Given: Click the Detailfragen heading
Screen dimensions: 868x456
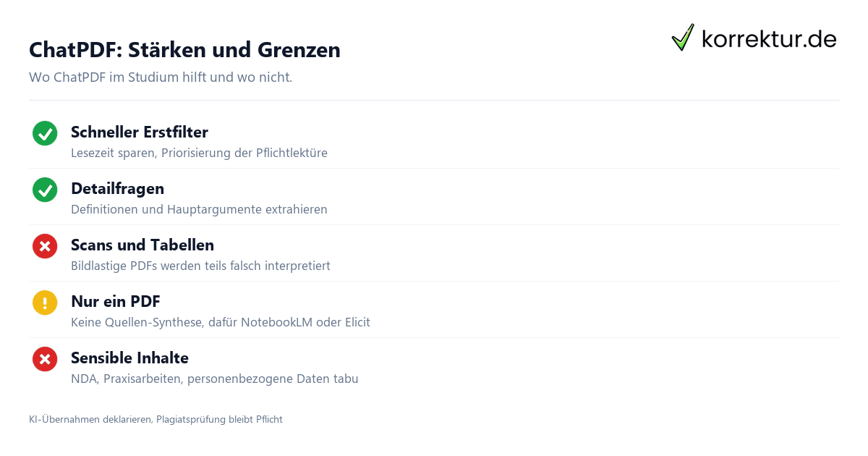Looking at the screenshot, I should [117, 188].
